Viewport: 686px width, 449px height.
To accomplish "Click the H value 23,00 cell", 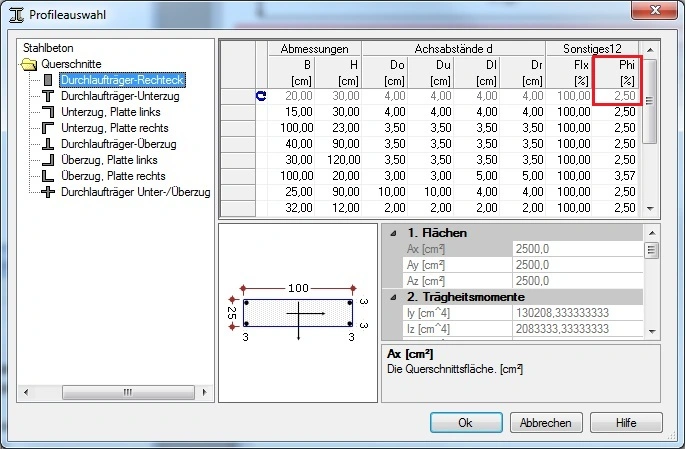I will pyautogui.click(x=338, y=128).
